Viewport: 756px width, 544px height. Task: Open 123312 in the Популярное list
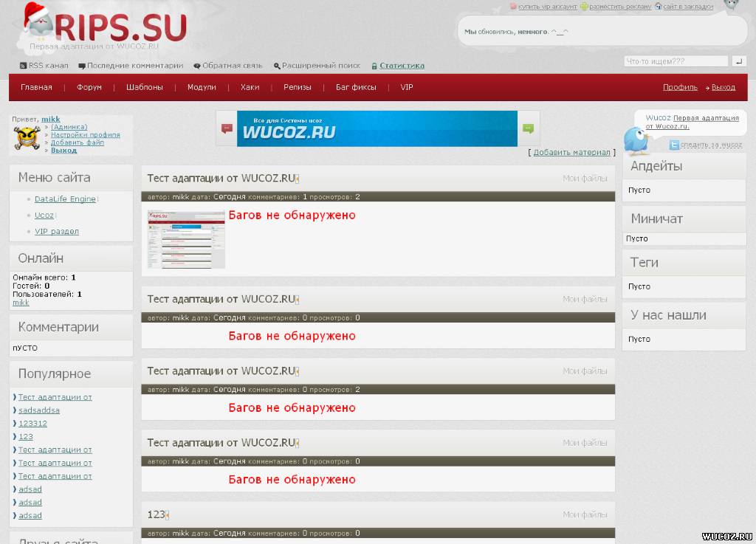click(x=32, y=424)
